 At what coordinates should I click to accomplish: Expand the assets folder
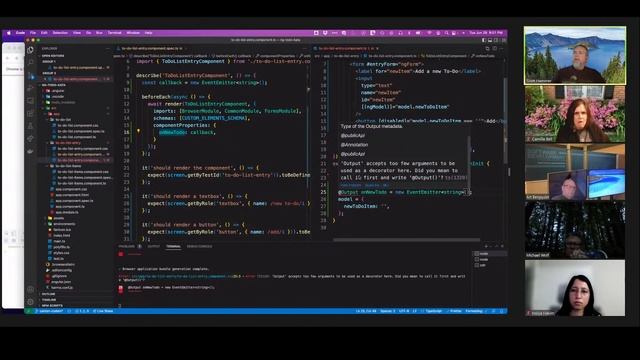click(x=58, y=218)
